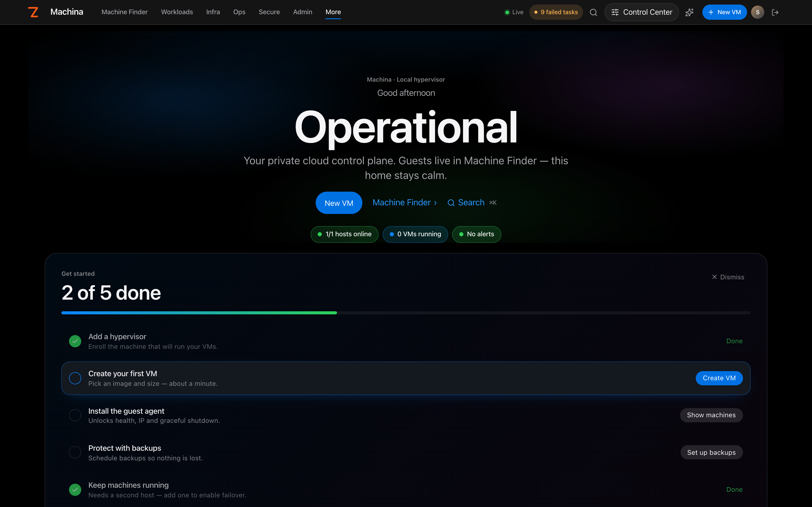The image size is (812, 507).
Task: Expand the More menu in navbar
Action: pos(333,12)
